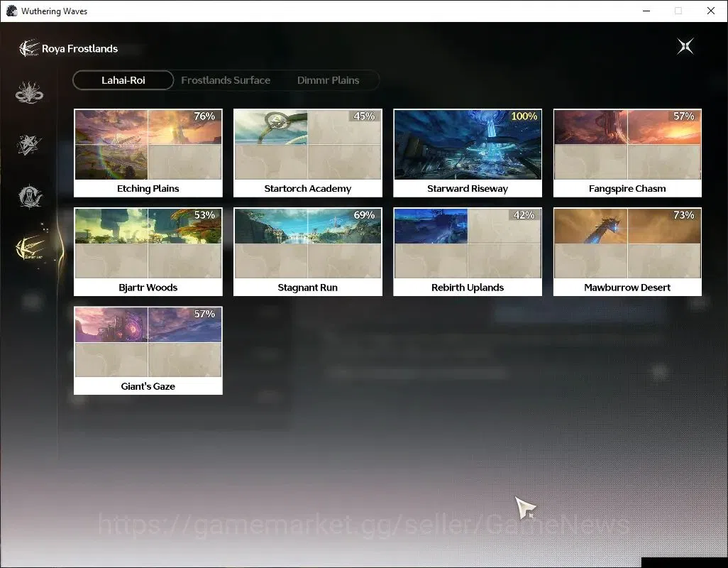
Task: Click the 45% progress label
Action: pos(364,116)
